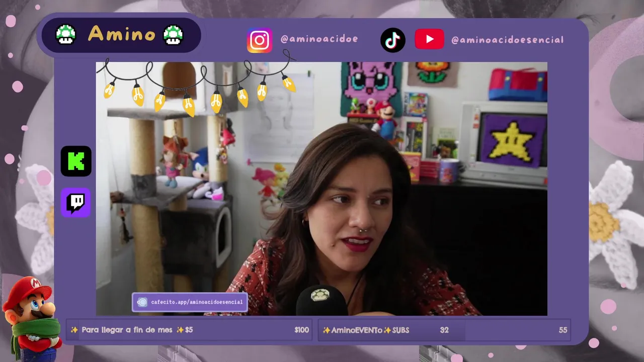Click the yellow pixel star artwork

point(513,141)
